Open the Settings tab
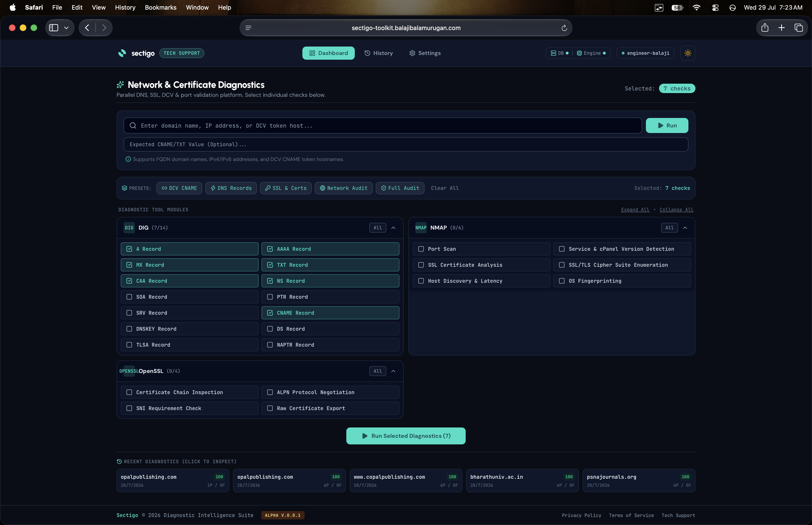The width and height of the screenshot is (812, 525). pos(425,53)
